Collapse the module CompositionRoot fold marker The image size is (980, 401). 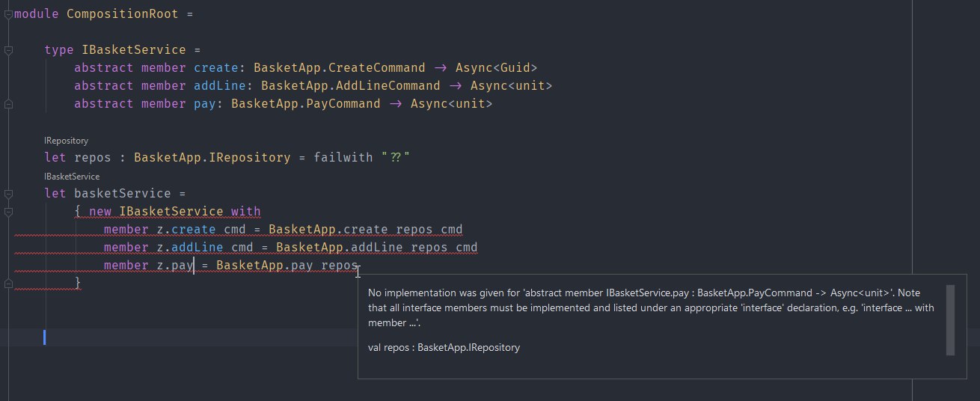7,14
